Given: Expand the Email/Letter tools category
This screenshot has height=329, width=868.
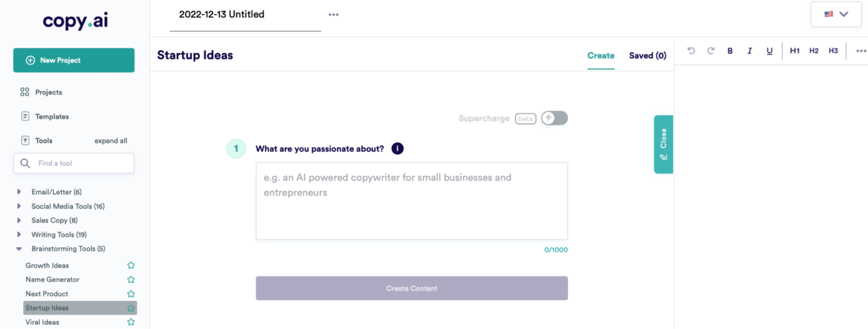Looking at the screenshot, I should click(x=19, y=192).
